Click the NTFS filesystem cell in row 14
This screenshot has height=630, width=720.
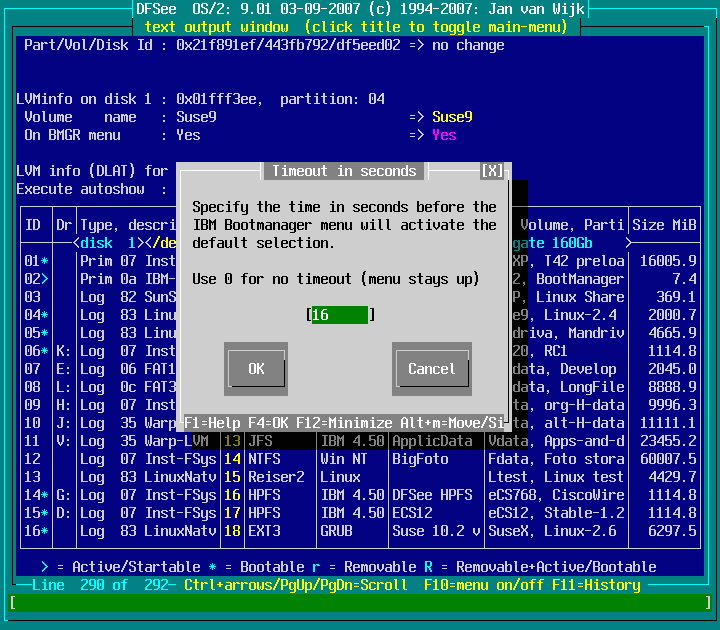264,459
